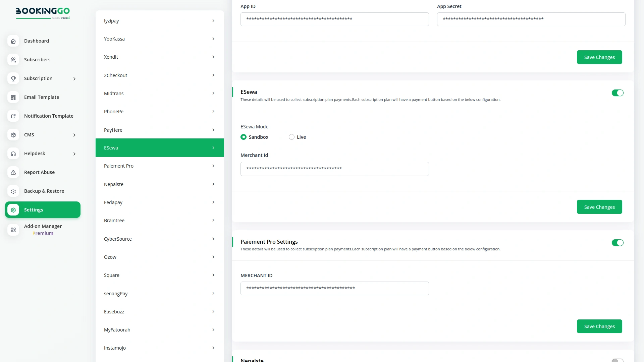Click the Paiement Pro Merchant ID field
This screenshot has width=644, height=362.
(334, 288)
